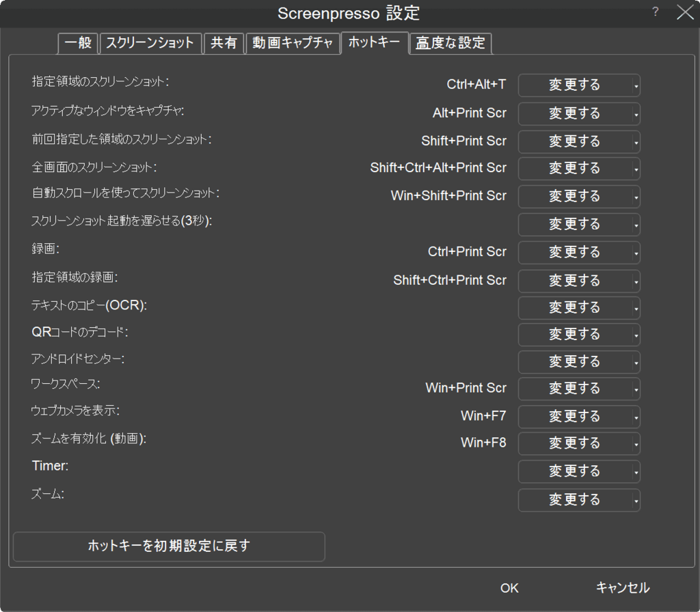This screenshot has width=700, height=612.
Task: Click the Screenpresso 設定 title text
Action: pyautogui.click(x=349, y=14)
